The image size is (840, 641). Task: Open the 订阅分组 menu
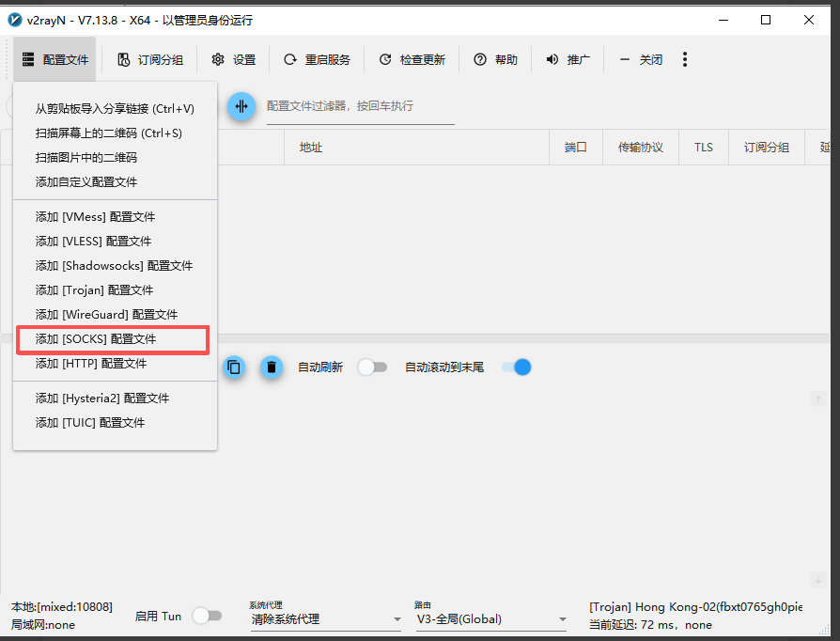pyautogui.click(x=150, y=59)
